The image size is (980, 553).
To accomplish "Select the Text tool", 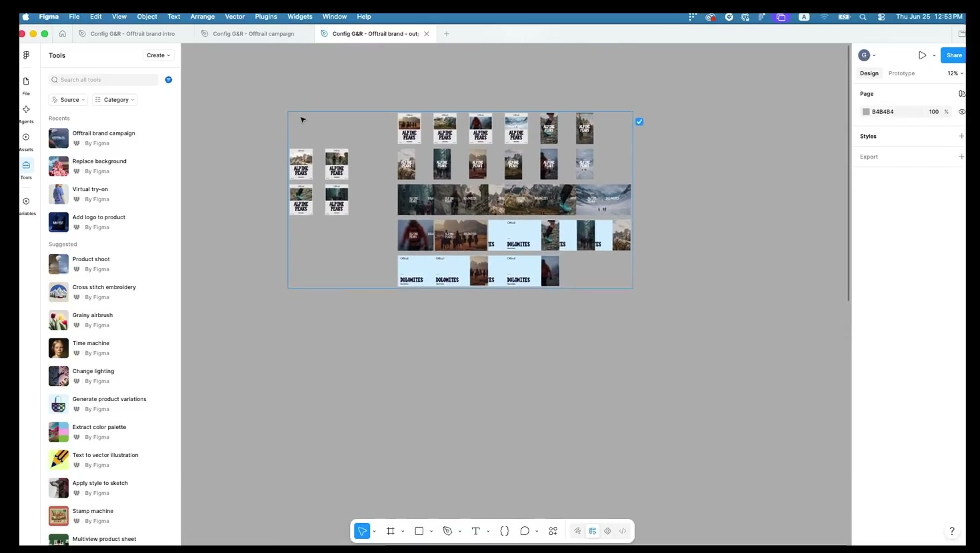I will [475, 531].
